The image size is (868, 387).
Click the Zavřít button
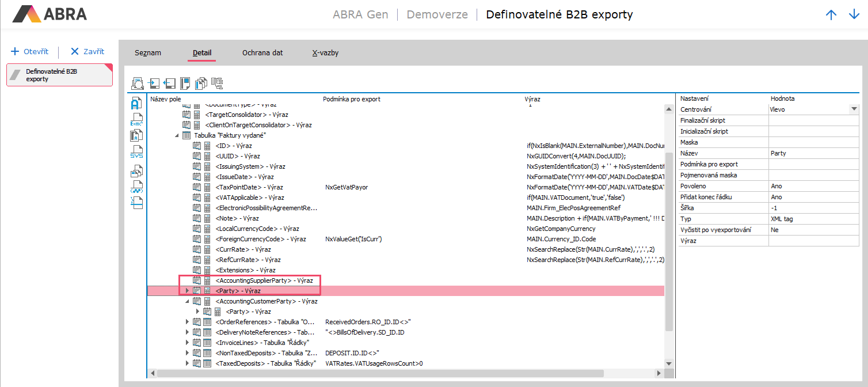tap(87, 51)
